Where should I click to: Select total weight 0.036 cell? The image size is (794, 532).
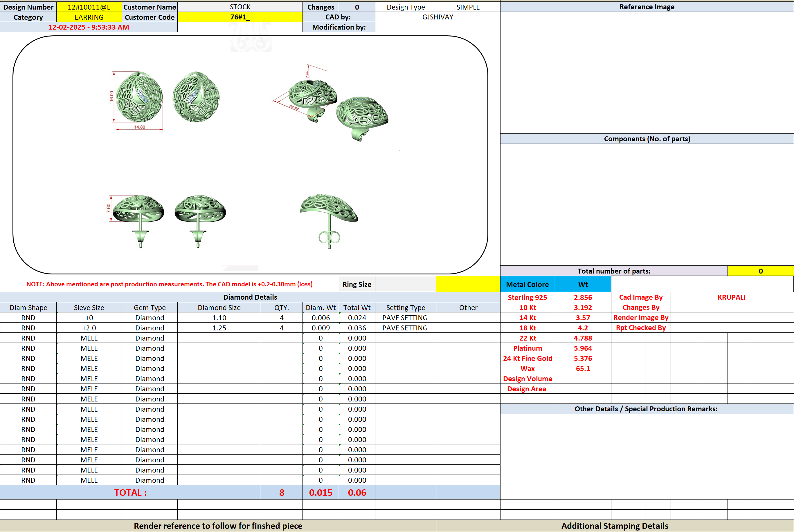pos(357,328)
